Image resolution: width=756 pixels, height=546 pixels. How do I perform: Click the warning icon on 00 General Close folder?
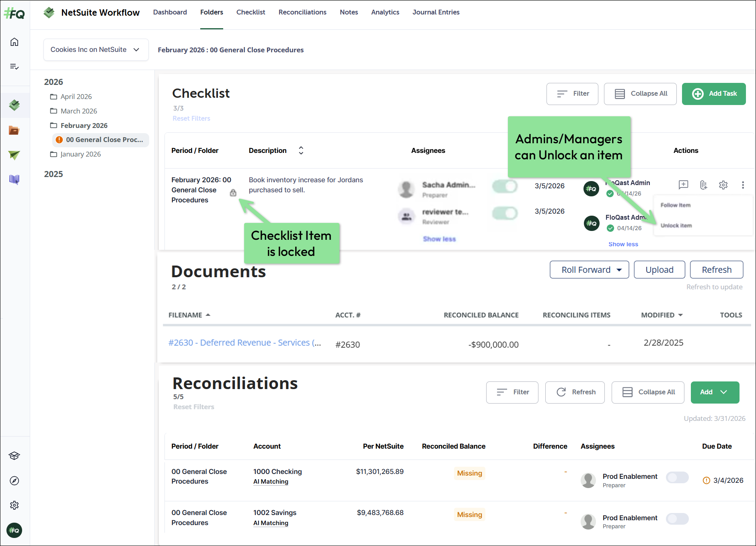[59, 140]
